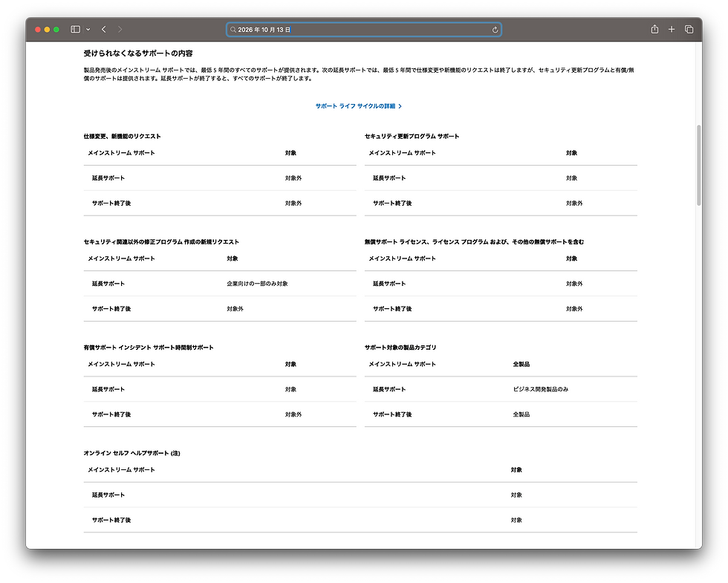Viewport: 728px width, 583px height.
Task: Click the value 企業向けの一部のみ対象
Action: pos(257,284)
